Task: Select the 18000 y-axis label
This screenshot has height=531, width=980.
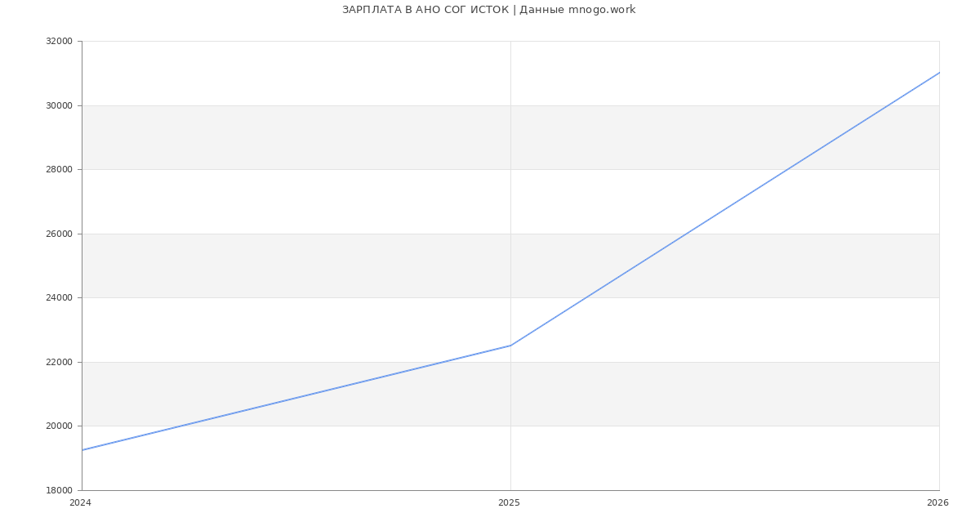Action: pyautogui.click(x=59, y=490)
